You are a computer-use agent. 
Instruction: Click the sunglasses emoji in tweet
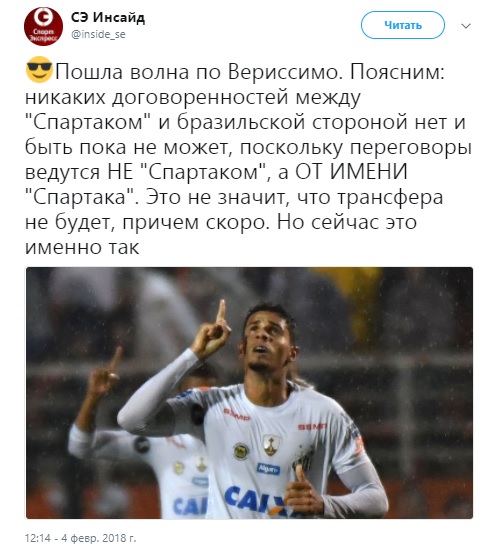pos(39,69)
